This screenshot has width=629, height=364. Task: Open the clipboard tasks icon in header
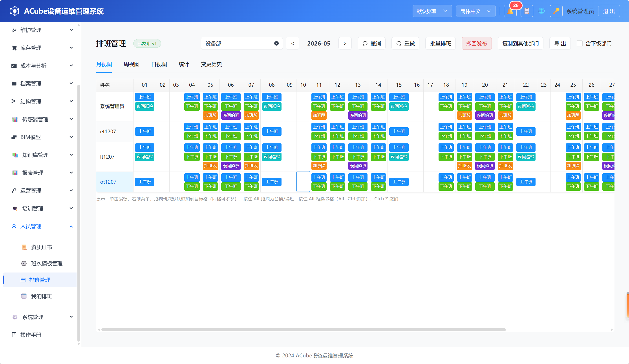click(x=527, y=11)
